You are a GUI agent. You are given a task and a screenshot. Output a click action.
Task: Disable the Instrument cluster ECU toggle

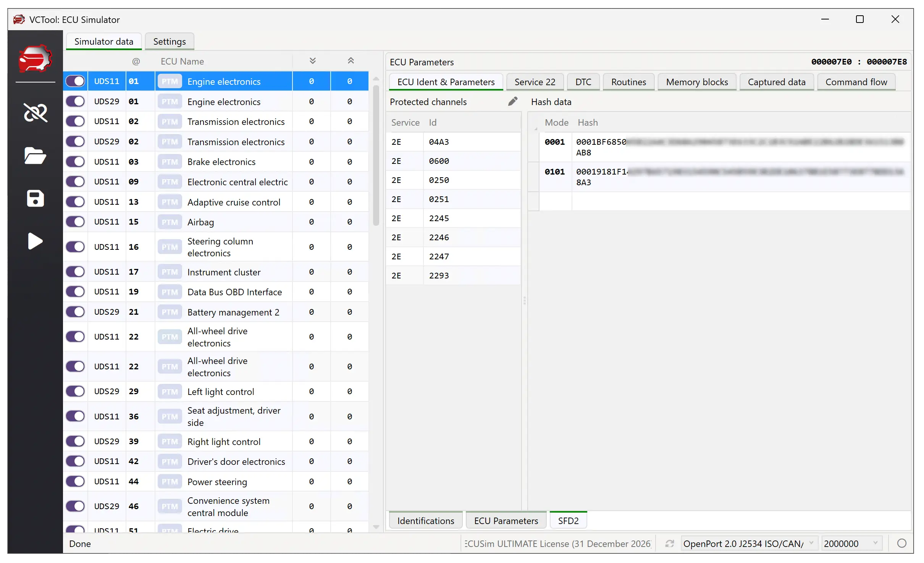pos(75,272)
